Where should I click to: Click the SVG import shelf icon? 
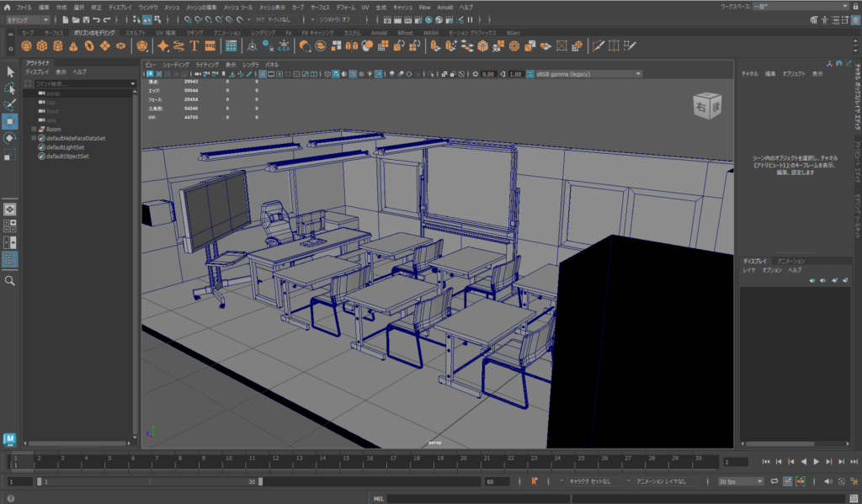coord(209,45)
